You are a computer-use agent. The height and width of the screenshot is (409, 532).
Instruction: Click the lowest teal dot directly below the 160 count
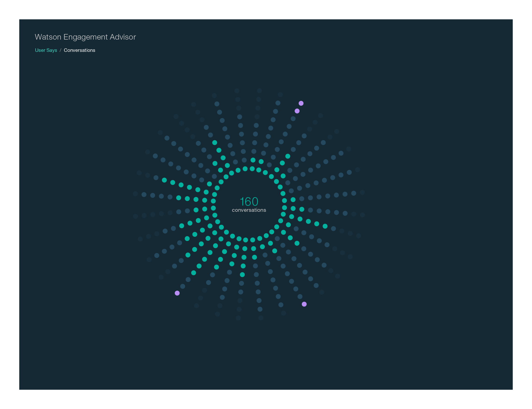click(242, 275)
